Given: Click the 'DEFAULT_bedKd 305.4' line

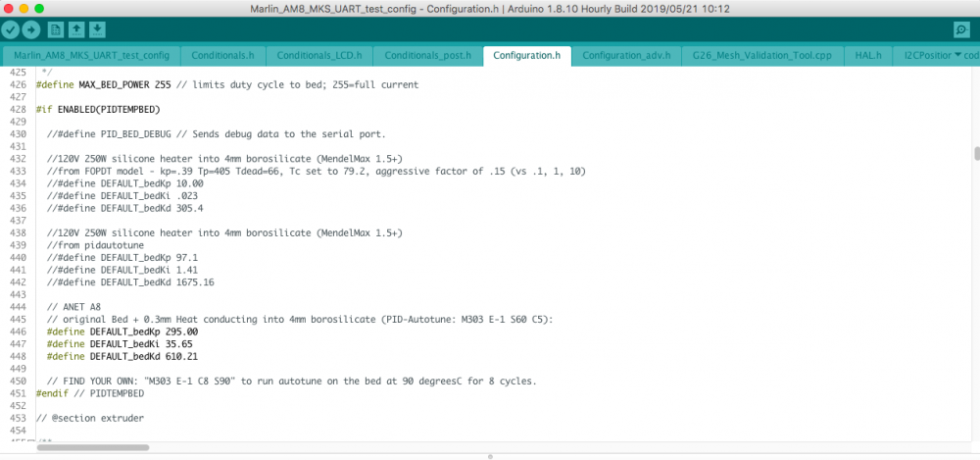Looking at the screenshot, I should point(125,208).
